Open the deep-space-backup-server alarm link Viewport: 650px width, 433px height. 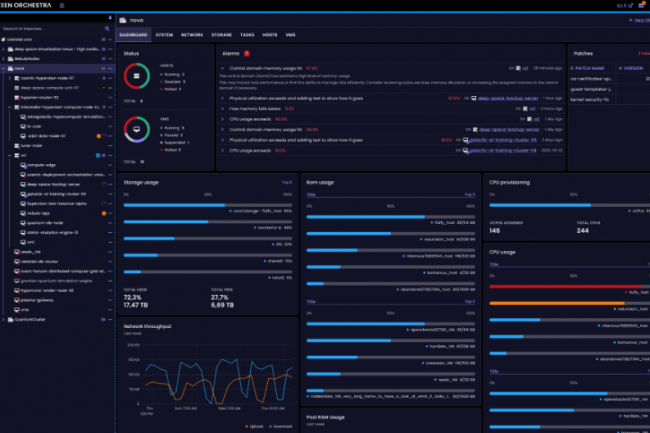point(503,99)
